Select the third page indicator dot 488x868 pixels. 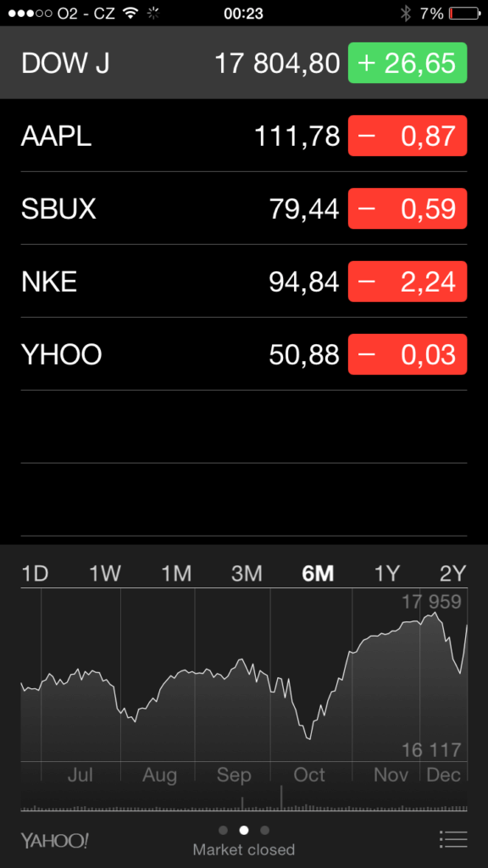coord(264,830)
